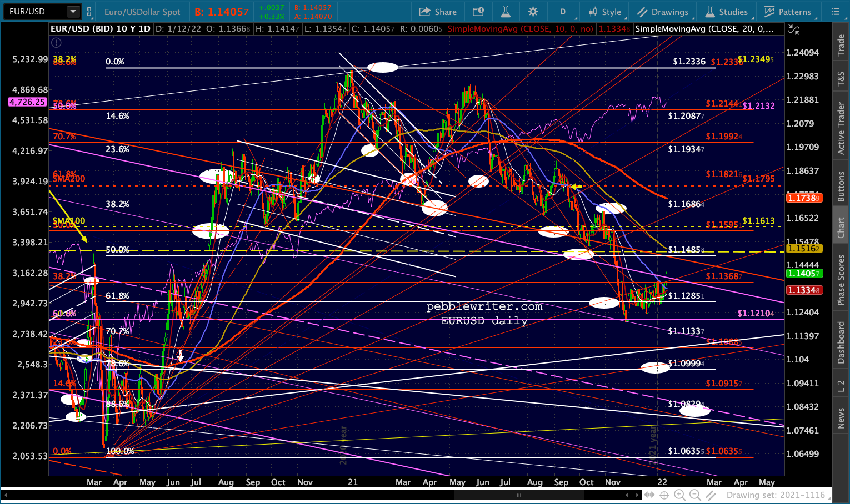Click the info circle on chart
The width and height of the screenshot is (850, 504).
click(x=56, y=42)
